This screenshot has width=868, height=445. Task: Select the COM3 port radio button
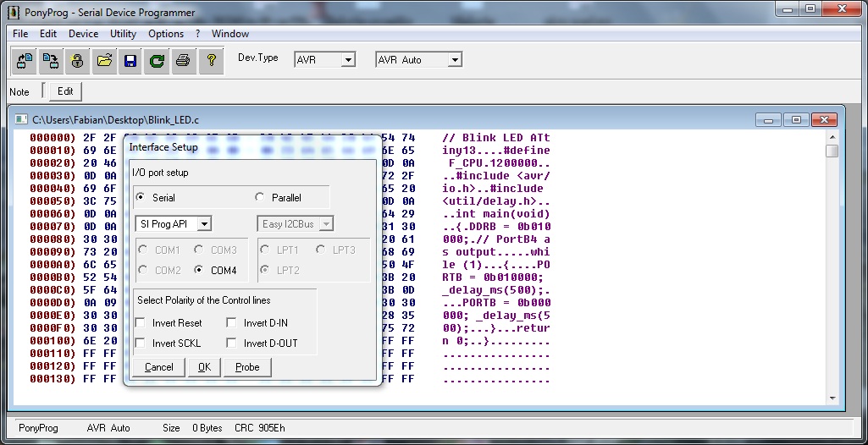pyautogui.click(x=198, y=250)
